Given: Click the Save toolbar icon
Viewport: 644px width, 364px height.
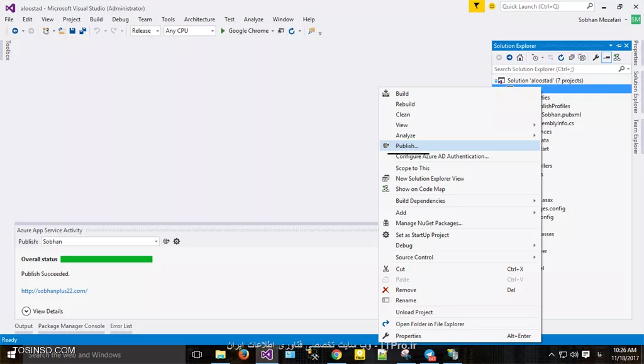Looking at the screenshot, I should point(72,31).
